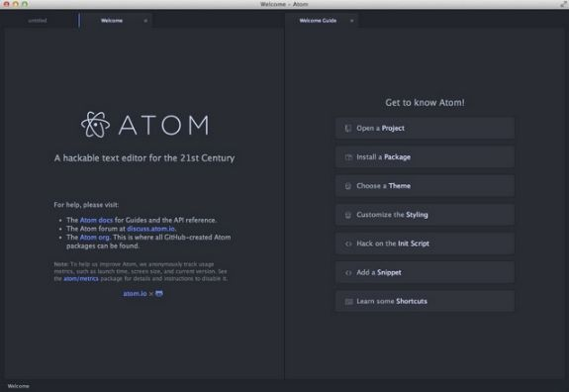Click the book icon beside Open a Project
This screenshot has height=392, width=569.
(348, 128)
